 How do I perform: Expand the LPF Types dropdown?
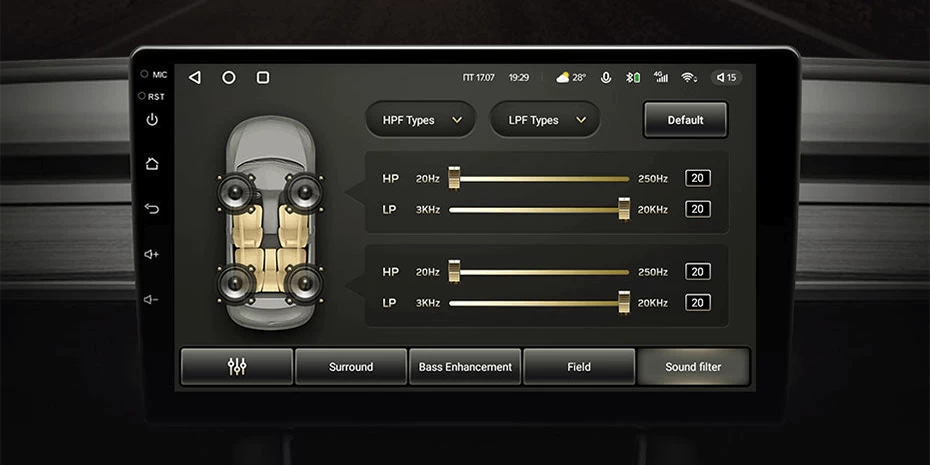pos(544,120)
